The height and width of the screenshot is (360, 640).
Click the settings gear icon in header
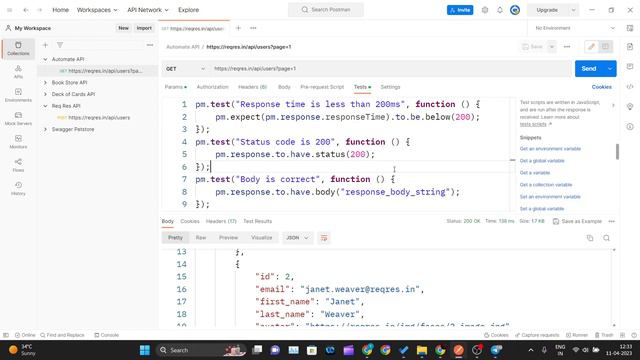pyautogui.click(x=484, y=10)
